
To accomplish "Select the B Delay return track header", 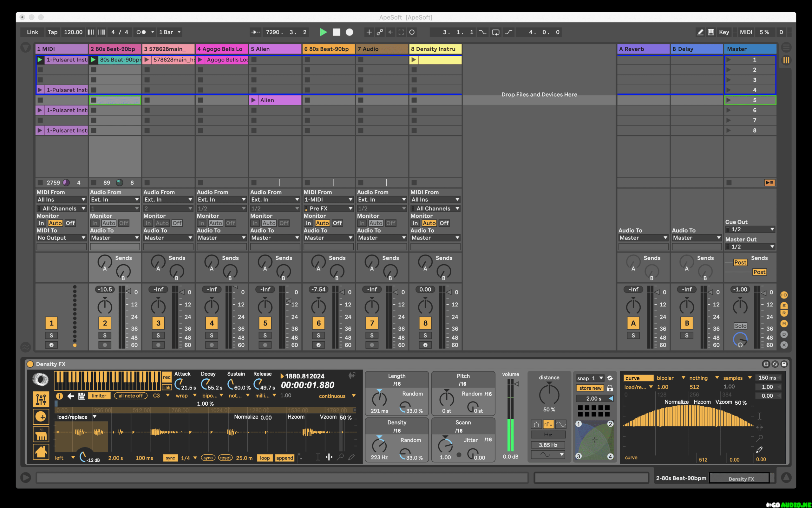I will (x=696, y=49).
